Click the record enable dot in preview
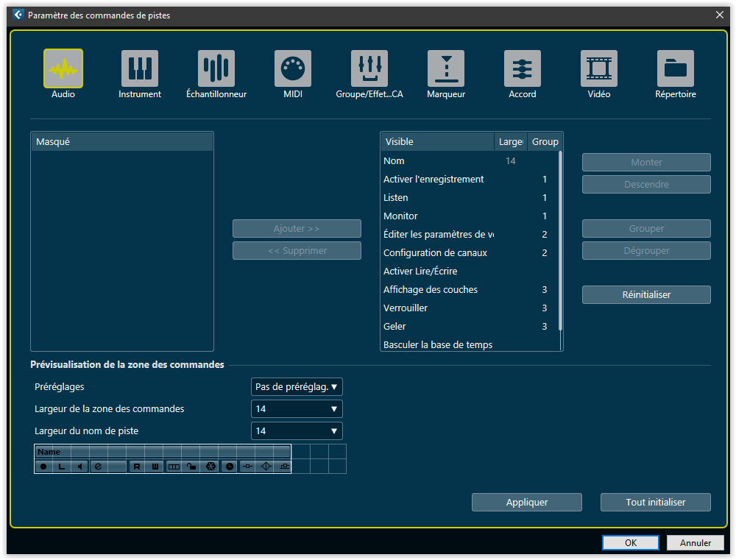Image resolution: width=736 pixels, height=560 pixels. (x=43, y=466)
